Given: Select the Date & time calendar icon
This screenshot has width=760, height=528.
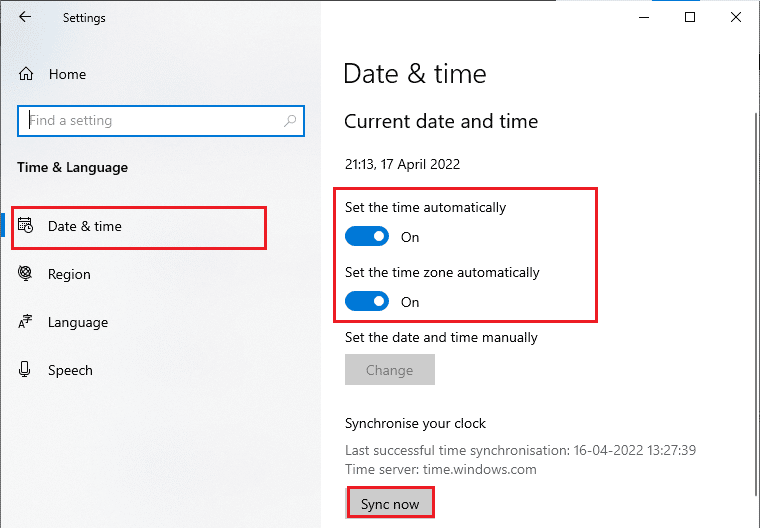Looking at the screenshot, I should tap(25, 225).
